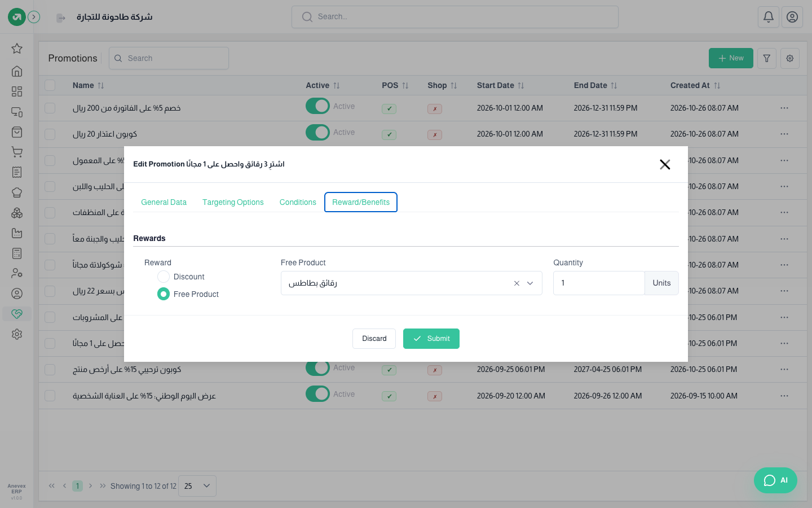This screenshot has width=812, height=508.
Task: Toggle Active switch for first promotion row
Action: click(317, 106)
